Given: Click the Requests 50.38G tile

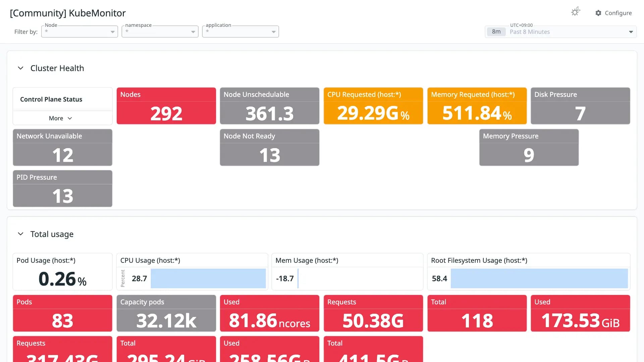Looking at the screenshot, I should click(x=373, y=313).
